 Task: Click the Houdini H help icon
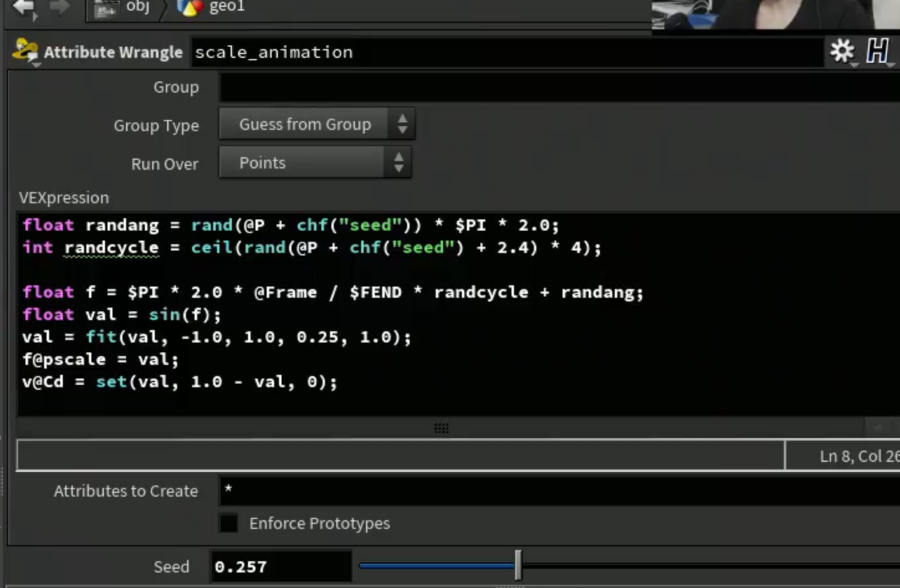click(878, 51)
